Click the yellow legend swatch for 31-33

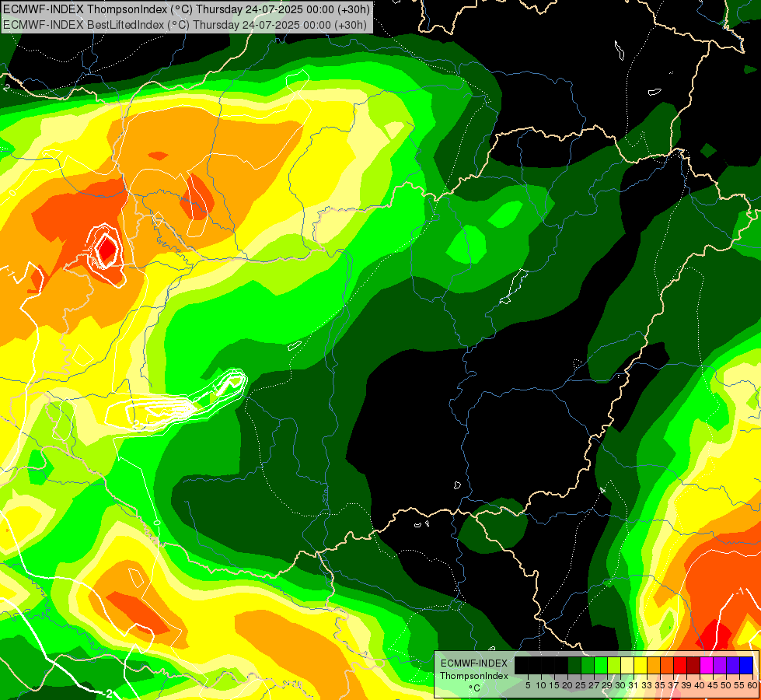pos(641,665)
